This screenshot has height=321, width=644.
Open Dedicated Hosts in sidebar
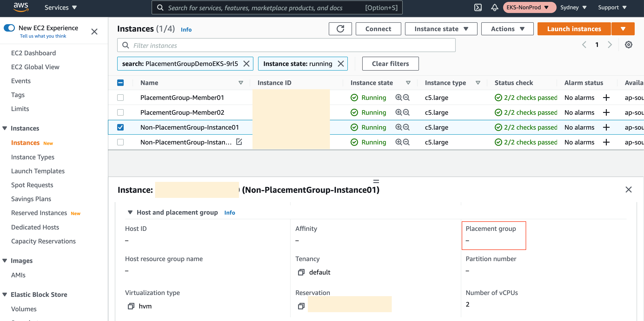(x=35, y=227)
